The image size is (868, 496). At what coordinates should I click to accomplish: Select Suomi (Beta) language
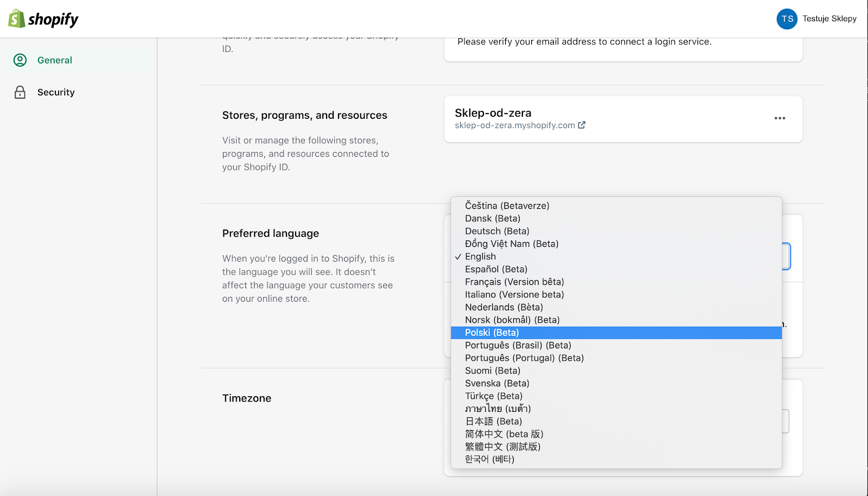[x=616, y=371]
